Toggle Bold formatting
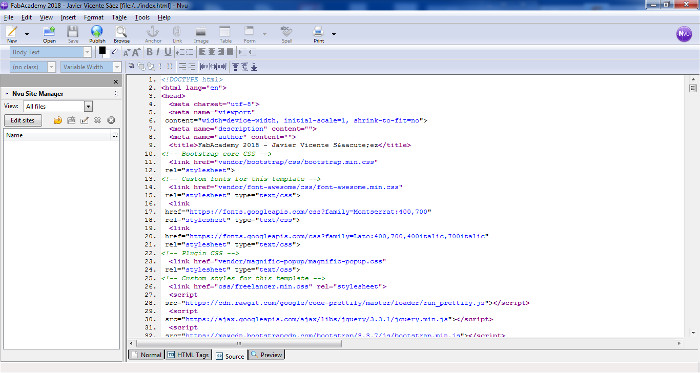 pyautogui.click(x=150, y=52)
